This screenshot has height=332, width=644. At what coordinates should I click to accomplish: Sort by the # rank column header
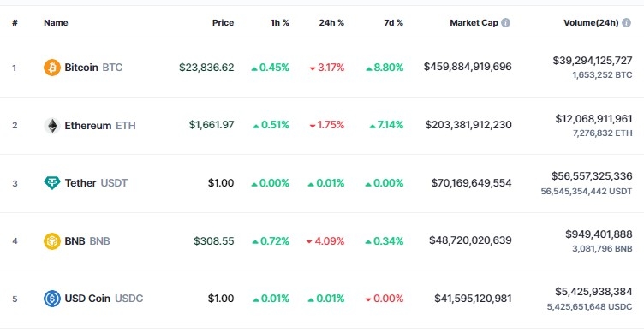[15, 22]
